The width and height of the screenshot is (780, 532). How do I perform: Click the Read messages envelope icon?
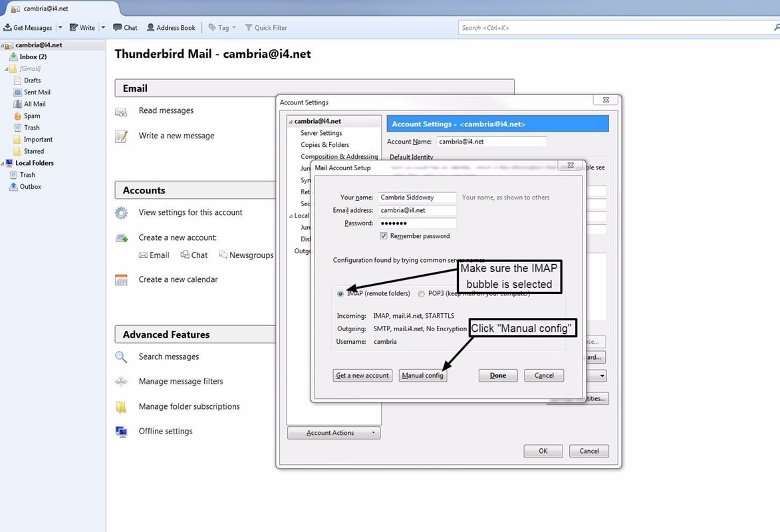click(x=121, y=112)
